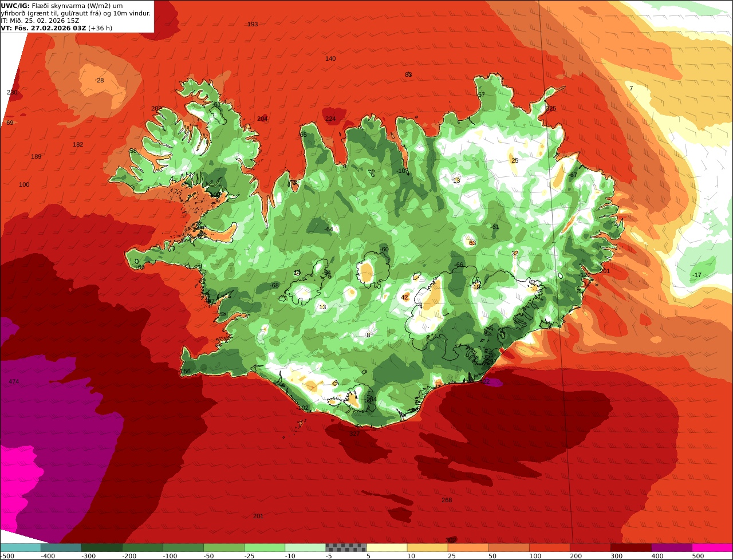The width and height of the screenshot is (733, 560).
Task: Click the map value '327'
Action: 354,433
